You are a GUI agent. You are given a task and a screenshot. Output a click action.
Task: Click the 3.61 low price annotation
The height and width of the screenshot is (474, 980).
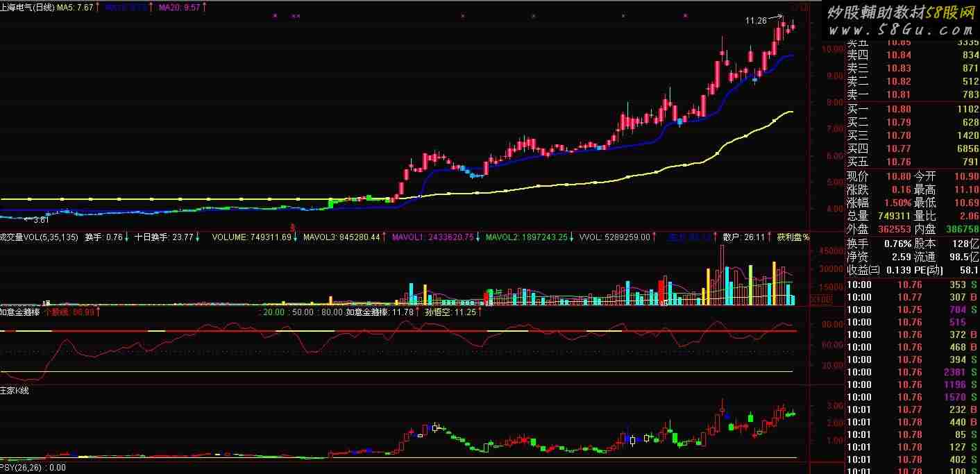42,220
